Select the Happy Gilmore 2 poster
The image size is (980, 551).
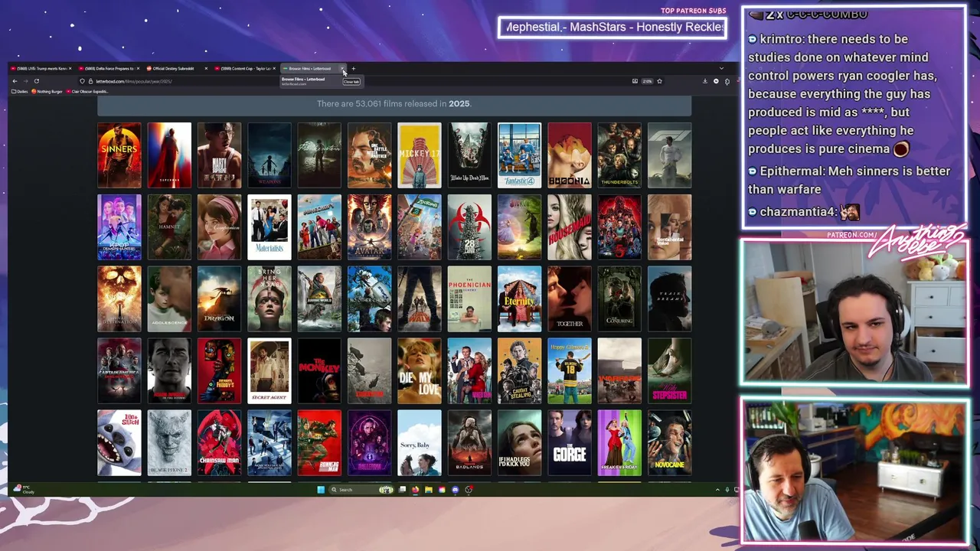[x=570, y=371]
